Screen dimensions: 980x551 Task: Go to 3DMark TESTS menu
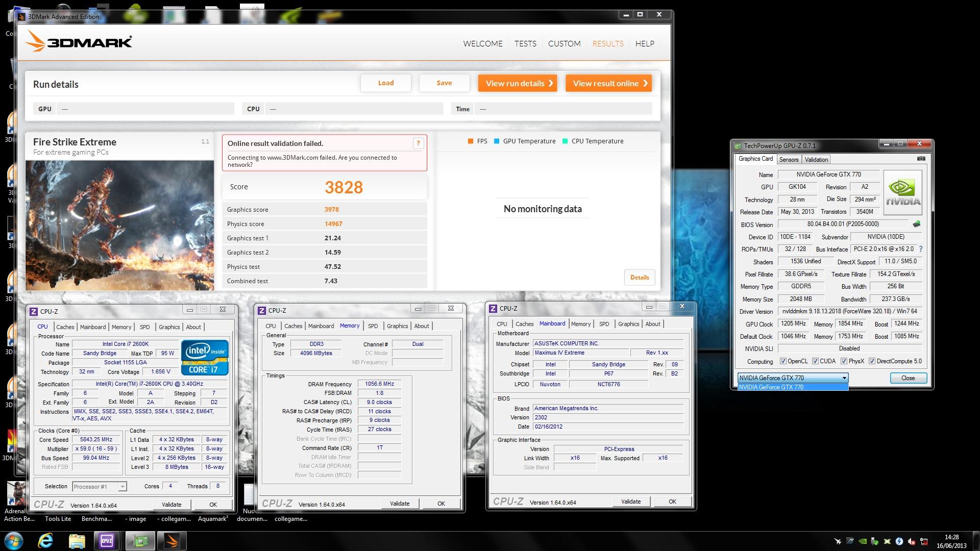[525, 44]
